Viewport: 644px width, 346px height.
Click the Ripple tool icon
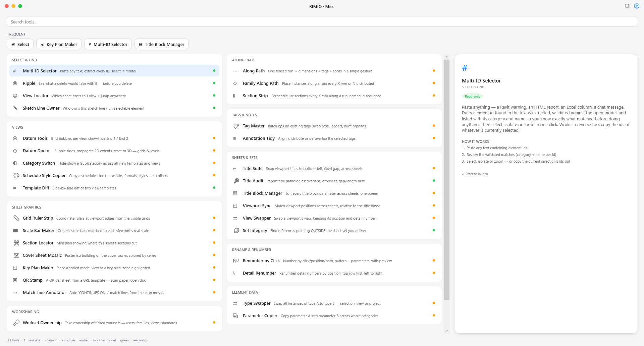tap(15, 83)
